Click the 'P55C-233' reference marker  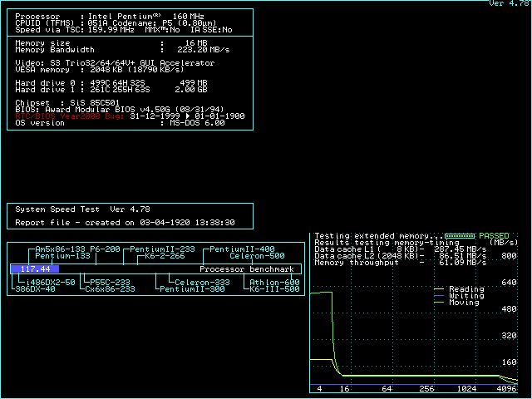pyautogui.click(x=110, y=283)
